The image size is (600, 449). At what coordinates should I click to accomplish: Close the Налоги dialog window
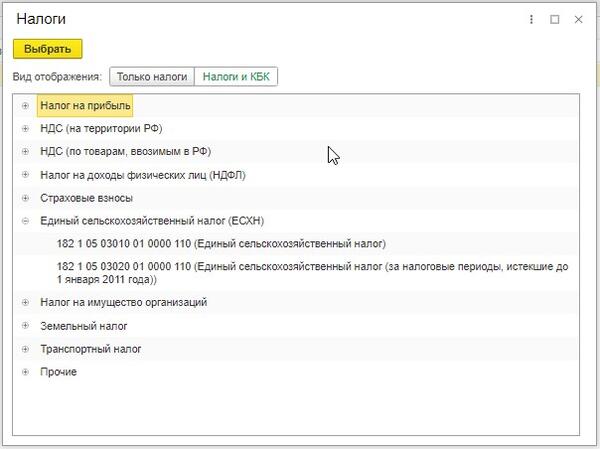(x=579, y=19)
